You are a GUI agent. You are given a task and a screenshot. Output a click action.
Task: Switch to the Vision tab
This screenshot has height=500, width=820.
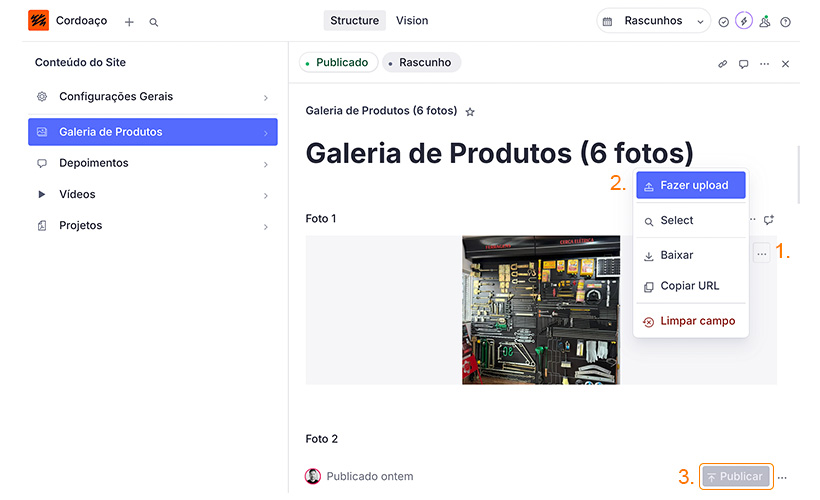point(412,20)
